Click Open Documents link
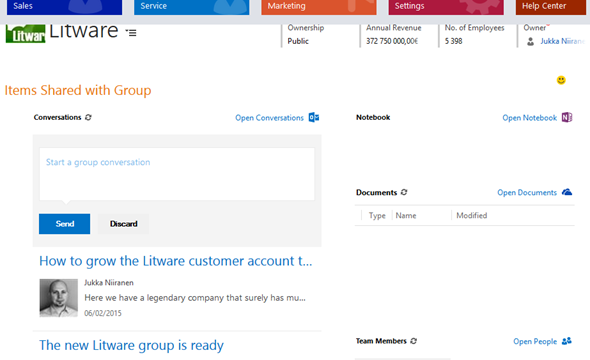 point(527,193)
